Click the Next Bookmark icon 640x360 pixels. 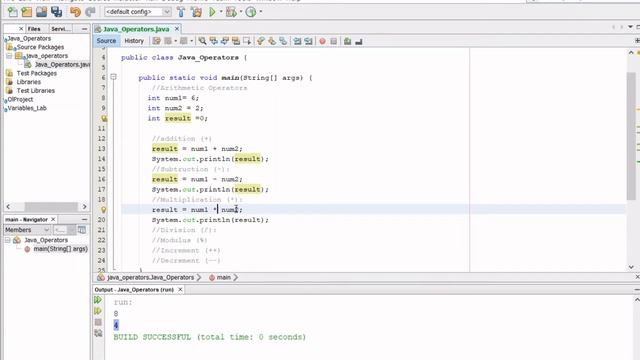click(272, 41)
